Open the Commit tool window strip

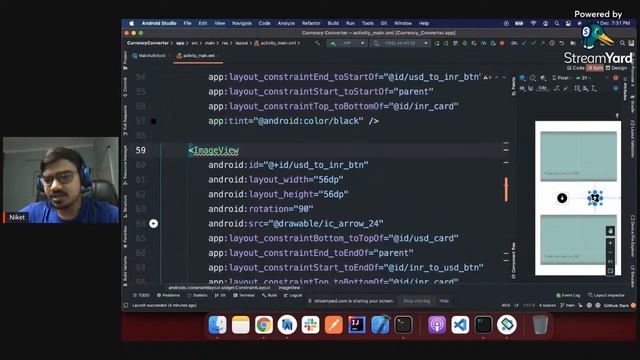pos(125,87)
